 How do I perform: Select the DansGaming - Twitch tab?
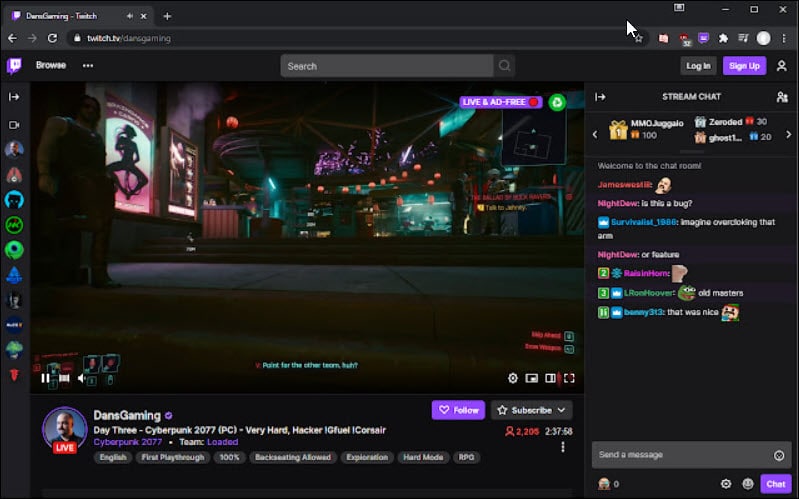point(78,16)
